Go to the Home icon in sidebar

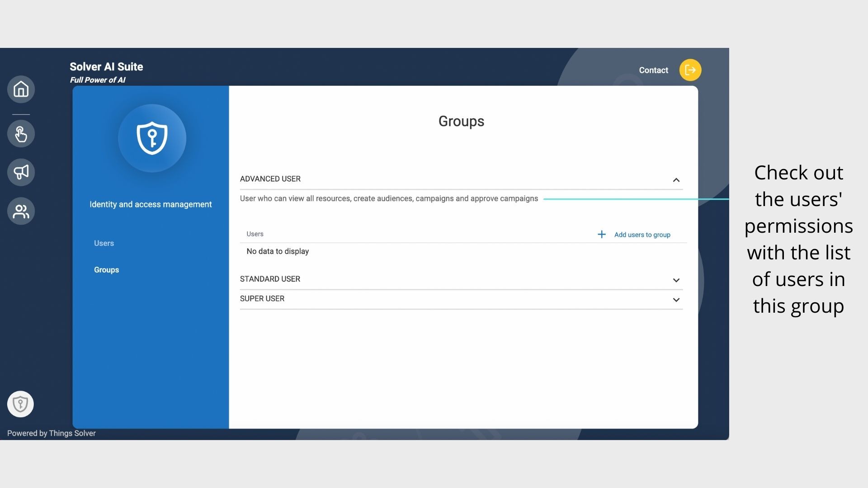click(x=21, y=89)
